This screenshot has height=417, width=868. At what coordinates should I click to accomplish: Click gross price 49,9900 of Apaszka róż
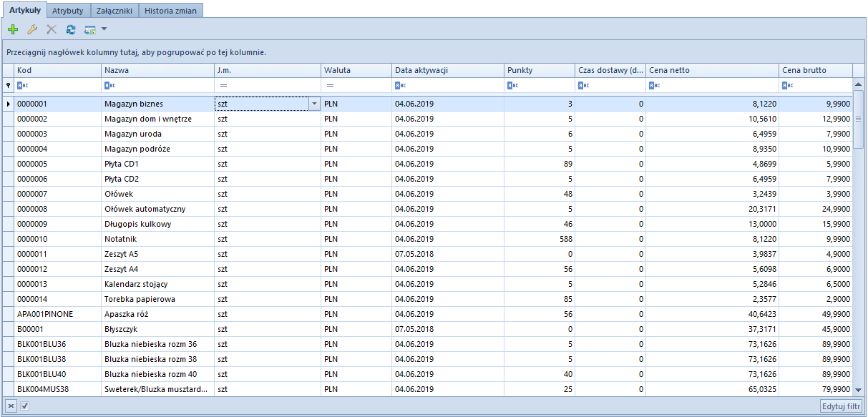(816, 314)
